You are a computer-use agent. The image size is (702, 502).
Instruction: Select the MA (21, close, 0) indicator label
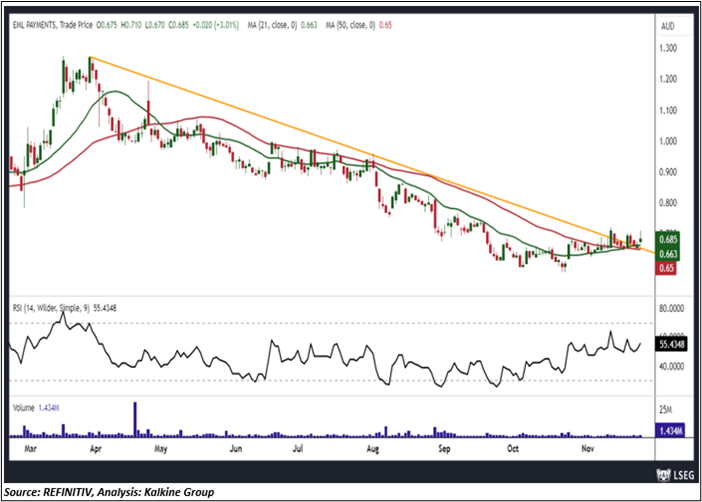pyautogui.click(x=272, y=26)
